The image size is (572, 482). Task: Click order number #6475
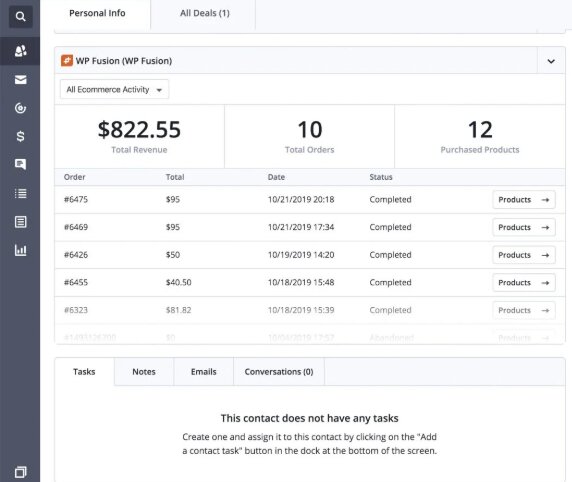click(x=76, y=200)
